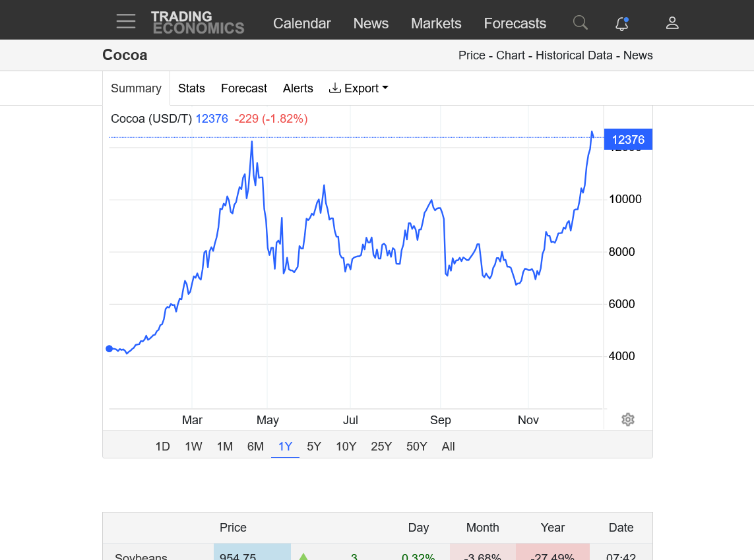The height and width of the screenshot is (560, 754).
Task: Go to the Historical Data link
Action: click(x=574, y=55)
